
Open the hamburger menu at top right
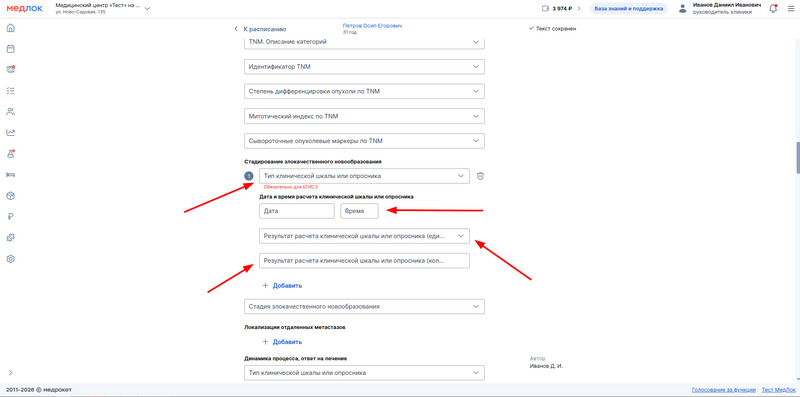click(x=791, y=9)
